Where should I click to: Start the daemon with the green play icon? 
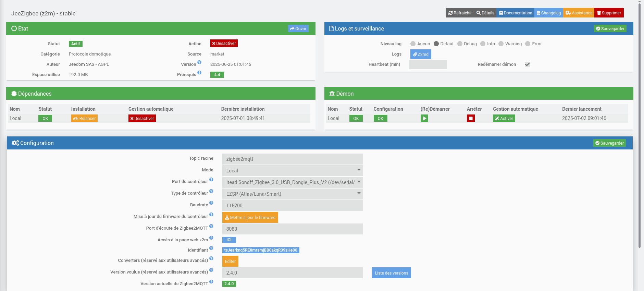click(424, 118)
